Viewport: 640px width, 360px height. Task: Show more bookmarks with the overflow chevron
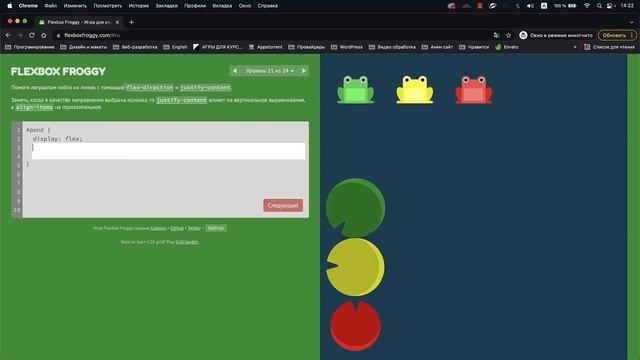575,47
